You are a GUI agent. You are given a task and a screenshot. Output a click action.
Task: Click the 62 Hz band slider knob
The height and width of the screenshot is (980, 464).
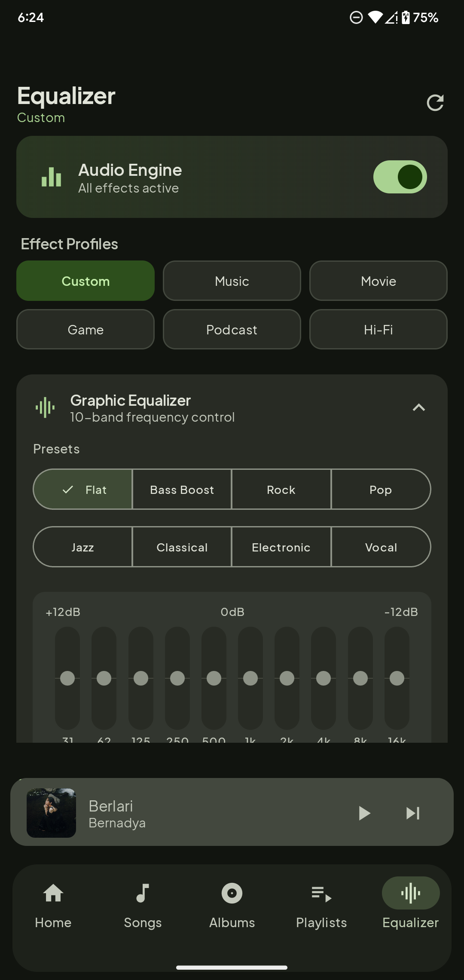pos(104,678)
